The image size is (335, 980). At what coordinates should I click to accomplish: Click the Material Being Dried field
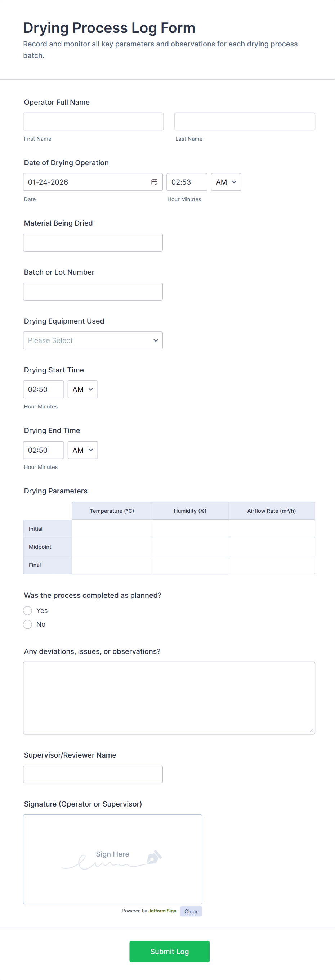pos(93,243)
